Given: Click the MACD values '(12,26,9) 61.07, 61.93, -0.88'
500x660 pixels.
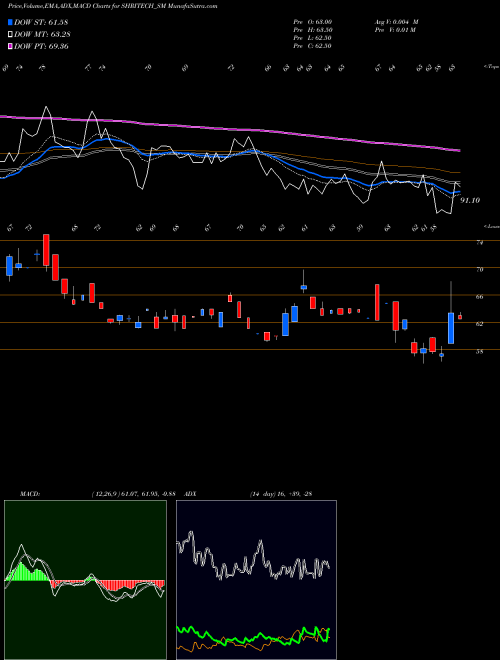Looking at the screenshot, I should click(133, 494).
